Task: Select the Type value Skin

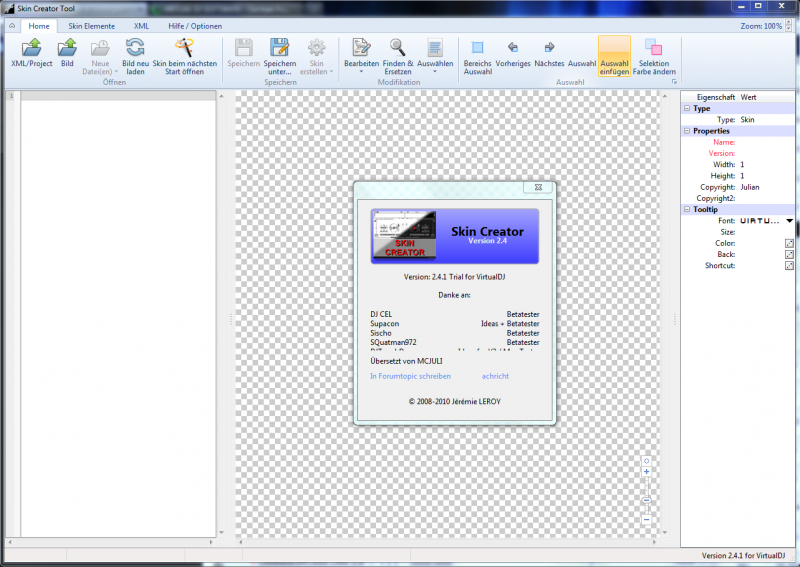Action: pos(747,120)
